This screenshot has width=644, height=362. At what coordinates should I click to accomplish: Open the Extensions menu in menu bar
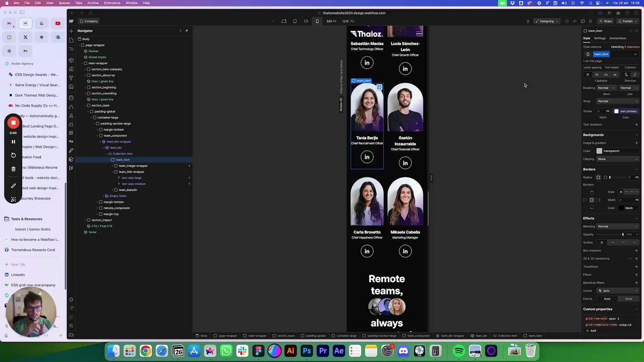tap(112, 3)
